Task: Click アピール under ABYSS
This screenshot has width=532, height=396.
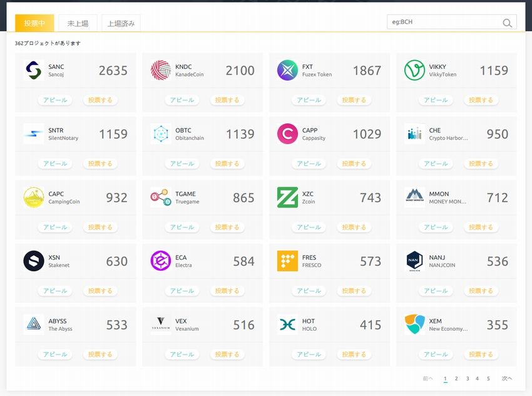Action: coord(55,354)
